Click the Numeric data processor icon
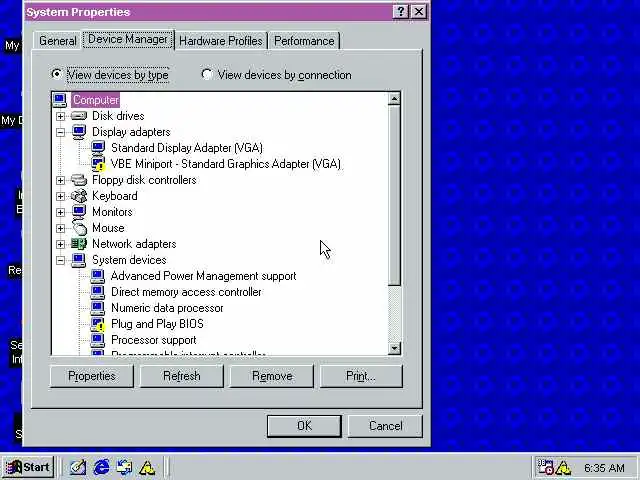The image size is (640, 480). (x=98, y=308)
